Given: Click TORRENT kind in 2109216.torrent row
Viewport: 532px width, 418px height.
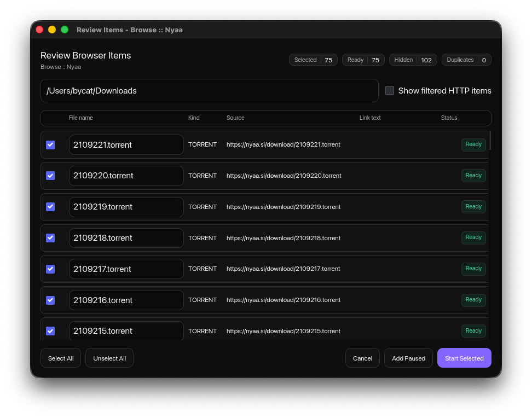Looking at the screenshot, I should (202, 300).
